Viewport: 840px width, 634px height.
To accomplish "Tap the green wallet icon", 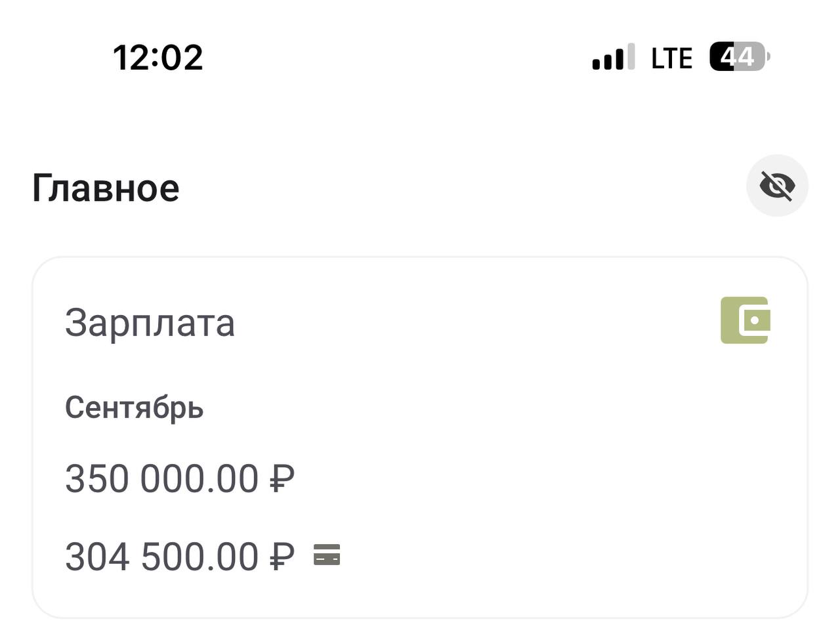I will pos(745,320).
